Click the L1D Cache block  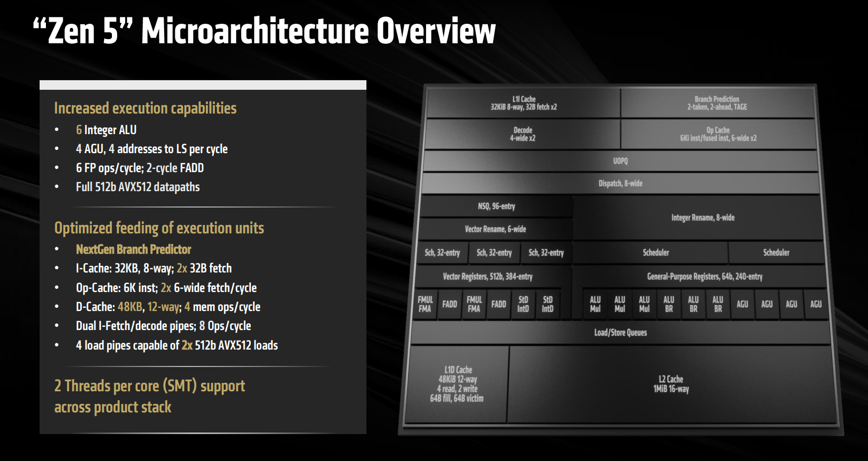(x=457, y=384)
